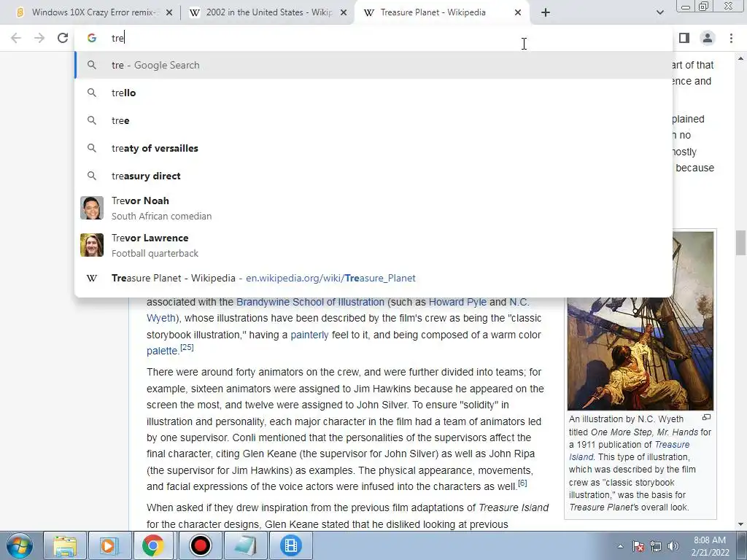
Task: Open citation [6] reference
Action: tap(522, 483)
